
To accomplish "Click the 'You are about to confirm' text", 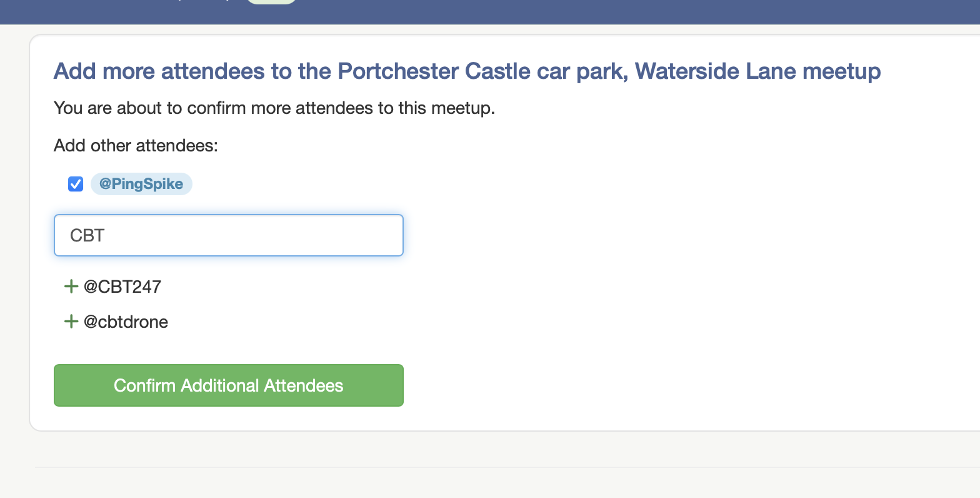I will click(x=274, y=108).
